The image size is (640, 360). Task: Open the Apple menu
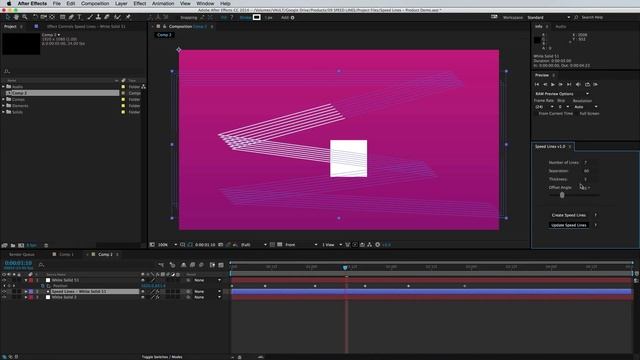click(9, 3)
